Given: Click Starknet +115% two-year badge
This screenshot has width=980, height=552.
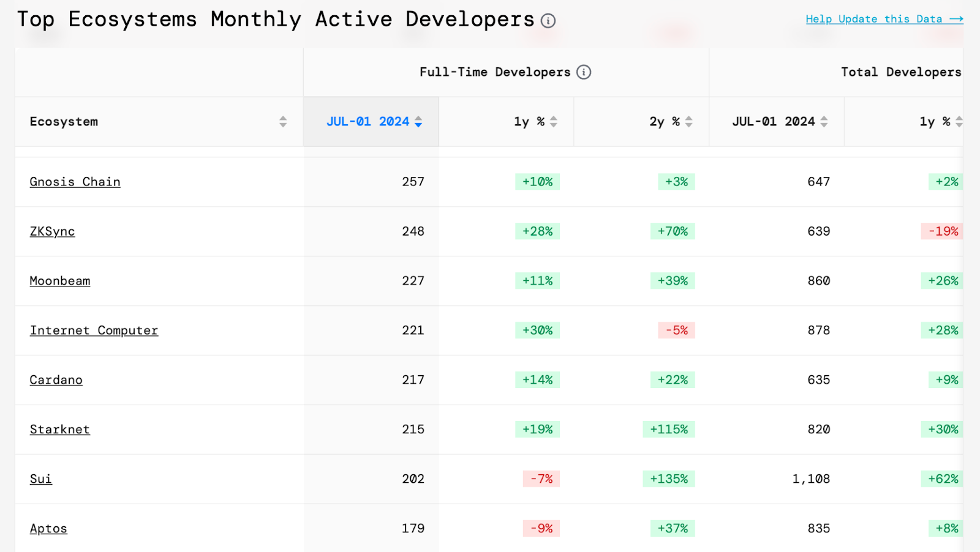Looking at the screenshot, I should click(669, 430).
